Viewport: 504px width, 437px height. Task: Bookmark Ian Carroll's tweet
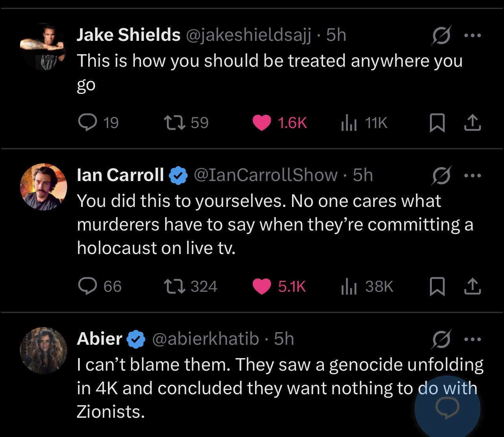click(x=437, y=286)
